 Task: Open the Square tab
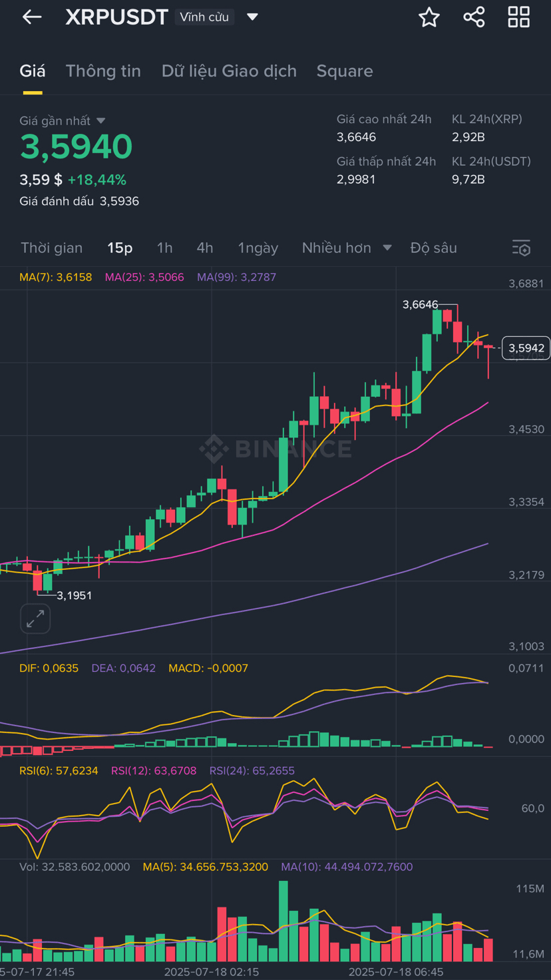345,71
